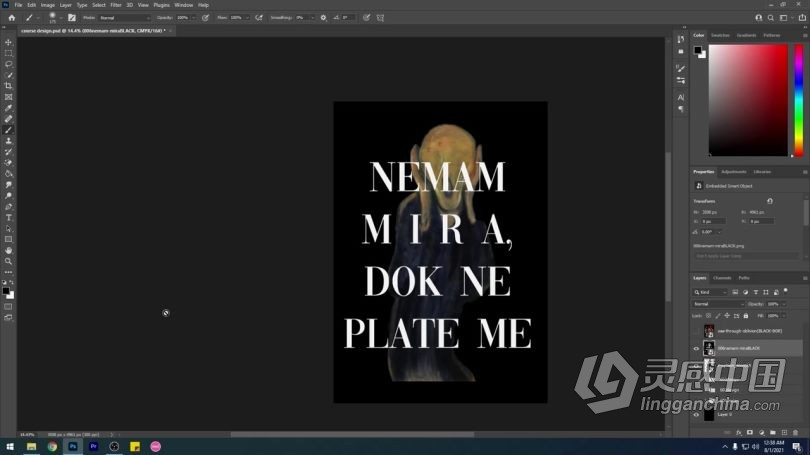810x455 pixels.
Task: Open the Window menu
Action: 183,5
